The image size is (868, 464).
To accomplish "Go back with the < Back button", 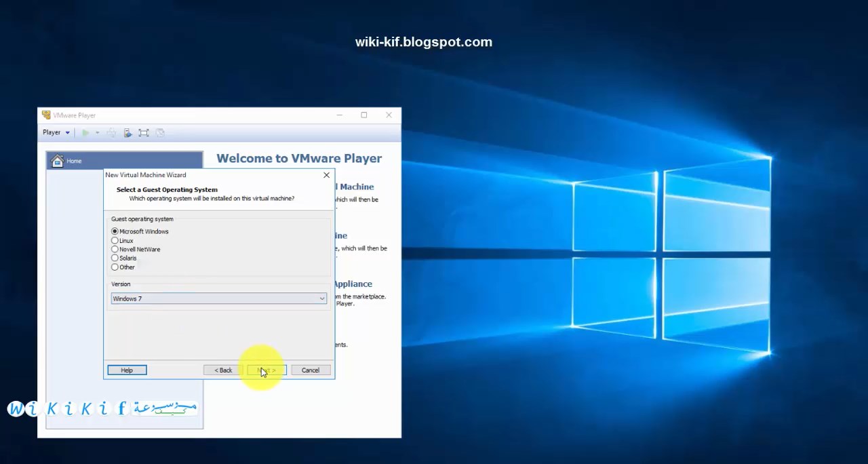I will tap(223, 370).
